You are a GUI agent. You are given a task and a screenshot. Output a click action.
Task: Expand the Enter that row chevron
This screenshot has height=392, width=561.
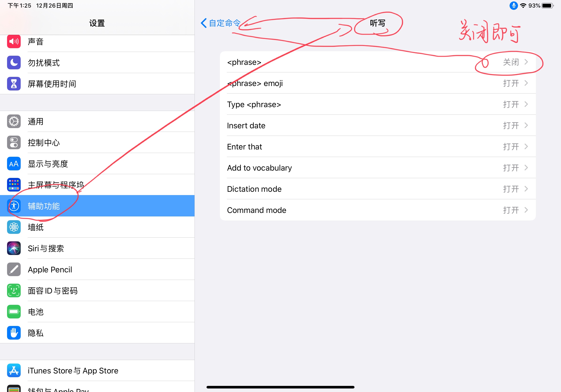pos(526,147)
